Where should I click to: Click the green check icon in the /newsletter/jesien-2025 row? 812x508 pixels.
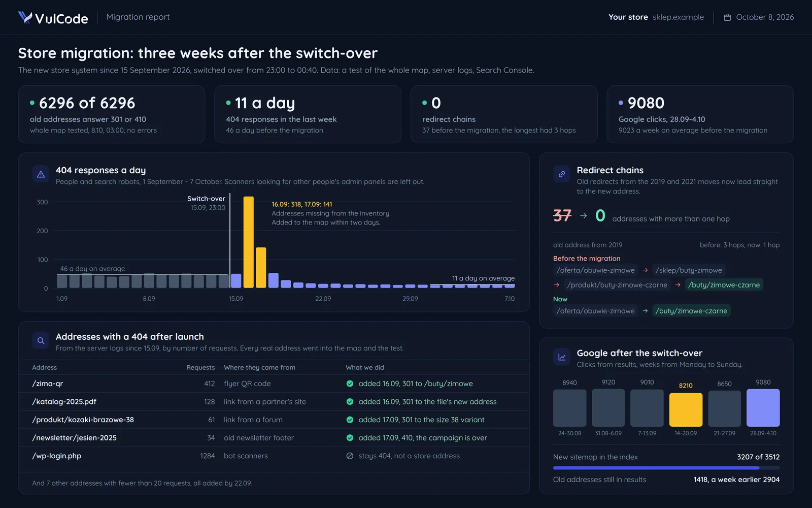350,438
